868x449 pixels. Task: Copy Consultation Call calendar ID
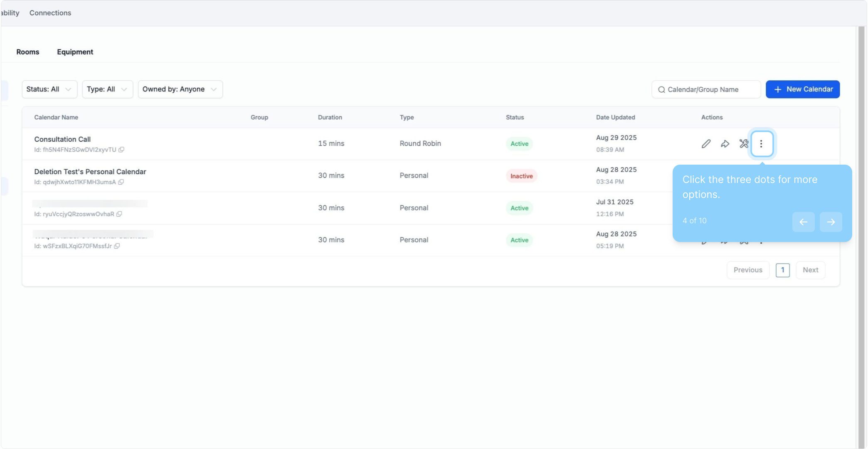[121, 150]
